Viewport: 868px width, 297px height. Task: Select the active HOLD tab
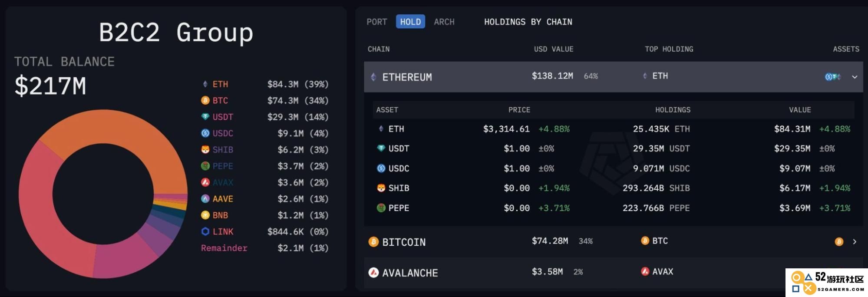410,22
